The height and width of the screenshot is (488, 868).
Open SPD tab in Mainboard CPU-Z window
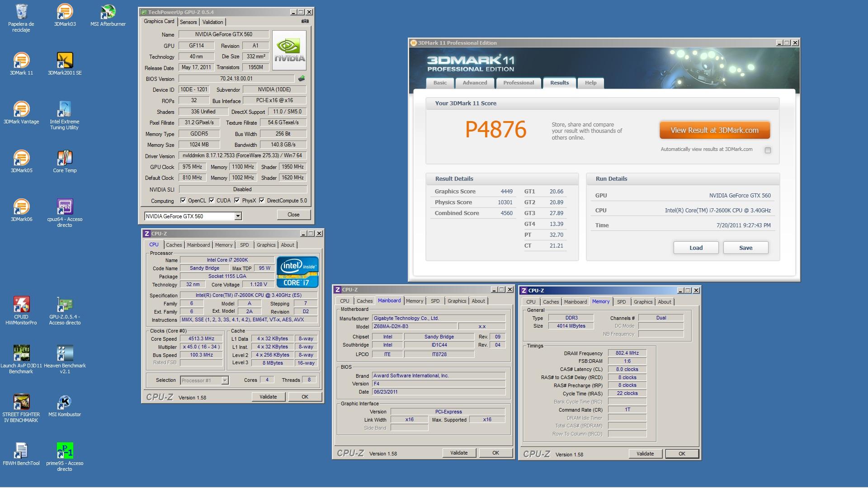pos(435,301)
